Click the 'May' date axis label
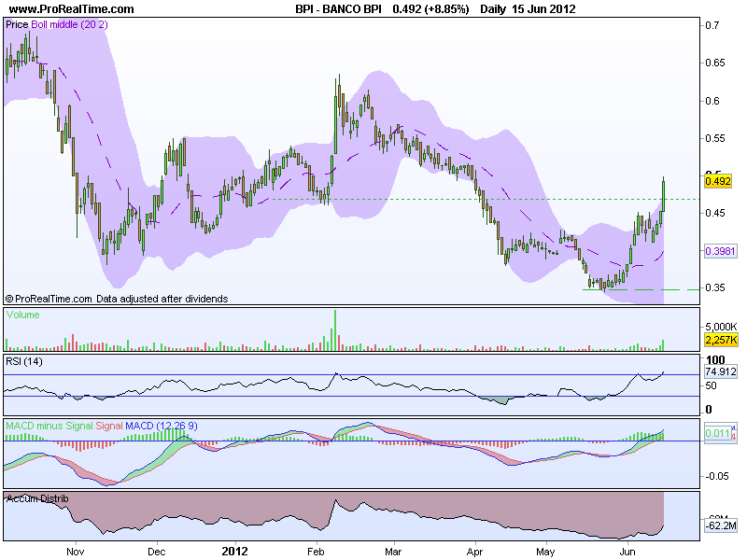This screenshot has width=747, height=560. (545, 552)
